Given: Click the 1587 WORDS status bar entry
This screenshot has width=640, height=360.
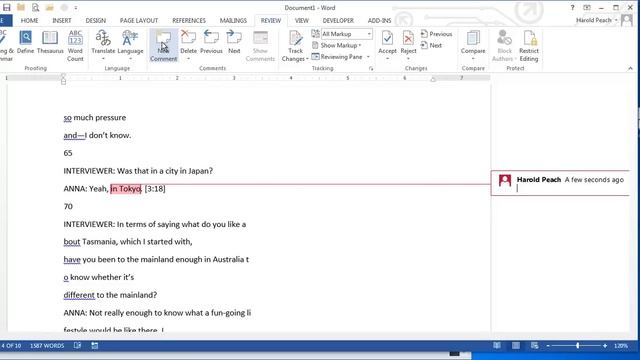Looking at the screenshot, I should 47,346.
